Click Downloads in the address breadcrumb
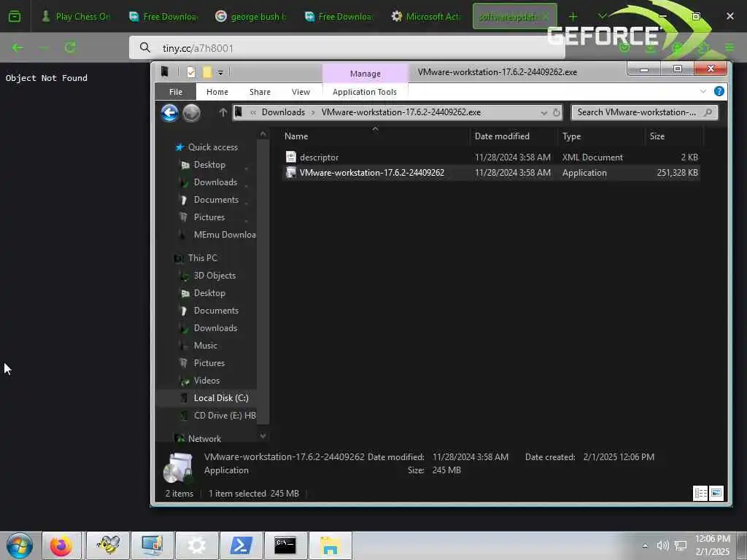The width and height of the screenshot is (747, 560). coord(283,112)
